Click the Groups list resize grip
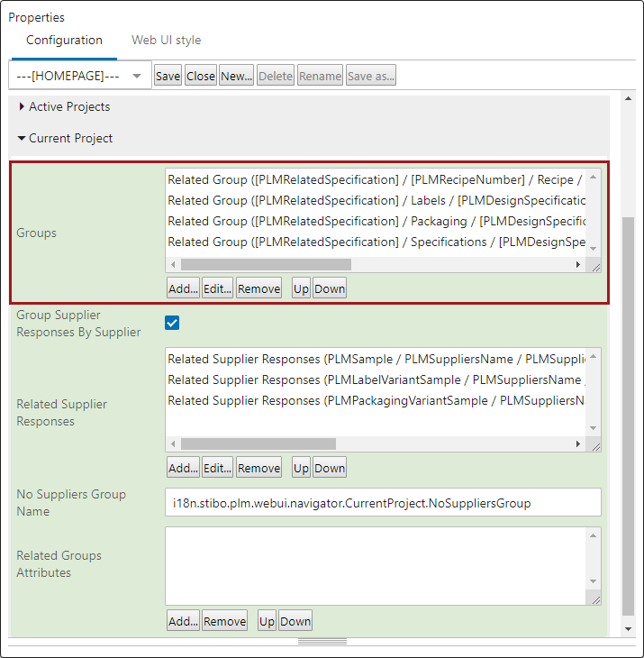 [x=595, y=268]
